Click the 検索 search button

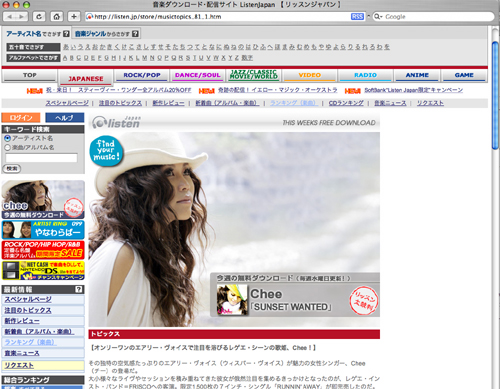(x=12, y=169)
